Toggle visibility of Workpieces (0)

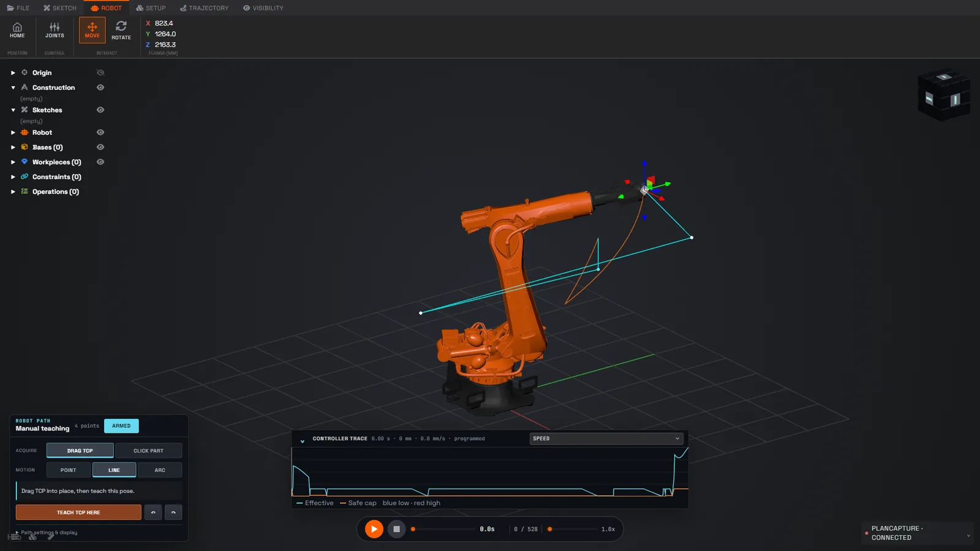[x=100, y=162]
